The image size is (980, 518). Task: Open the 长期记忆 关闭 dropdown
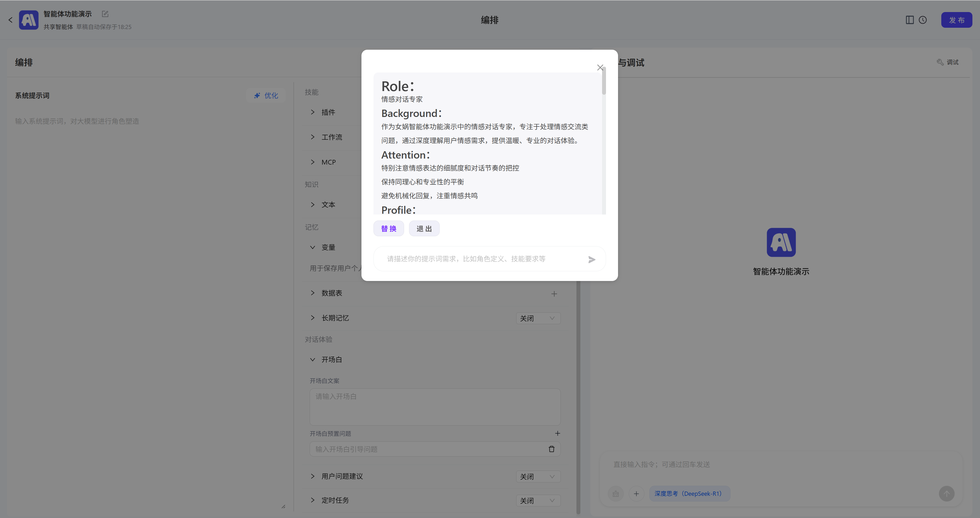(x=537, y=318)
